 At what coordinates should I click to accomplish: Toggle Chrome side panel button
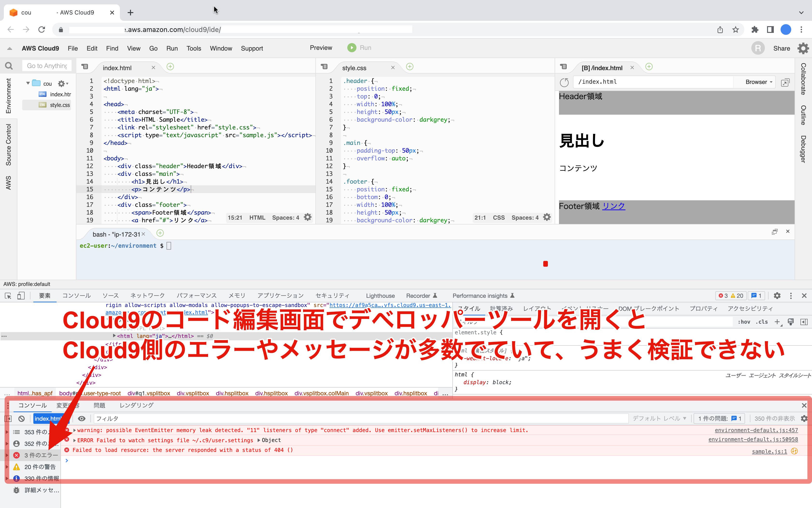(770, 30)
